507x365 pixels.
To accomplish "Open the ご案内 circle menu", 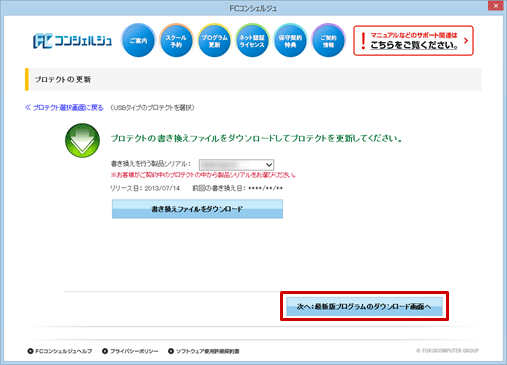I will (138, 41).
